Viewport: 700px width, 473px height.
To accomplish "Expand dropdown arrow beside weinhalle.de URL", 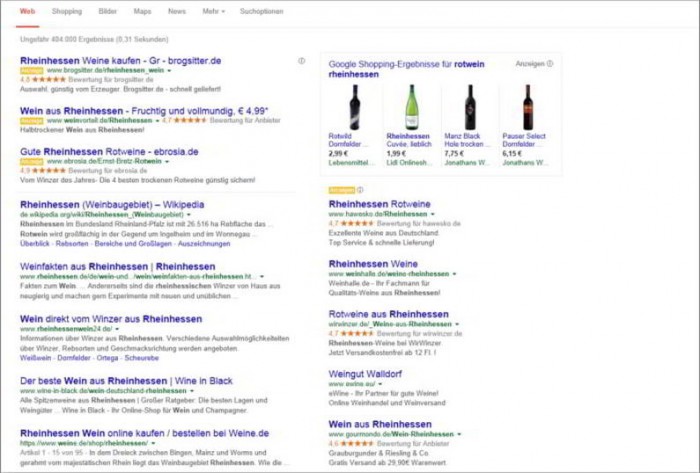I will click(x=454, y=274).
